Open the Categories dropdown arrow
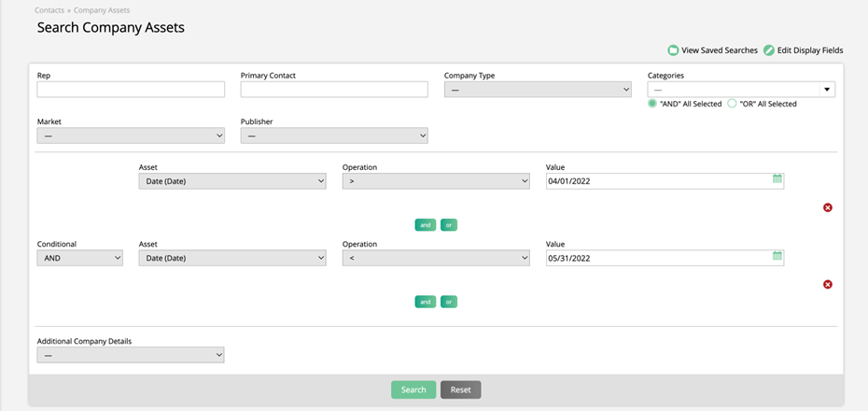The width and height of the screenshot is (868, 411). tap(826, 90)
